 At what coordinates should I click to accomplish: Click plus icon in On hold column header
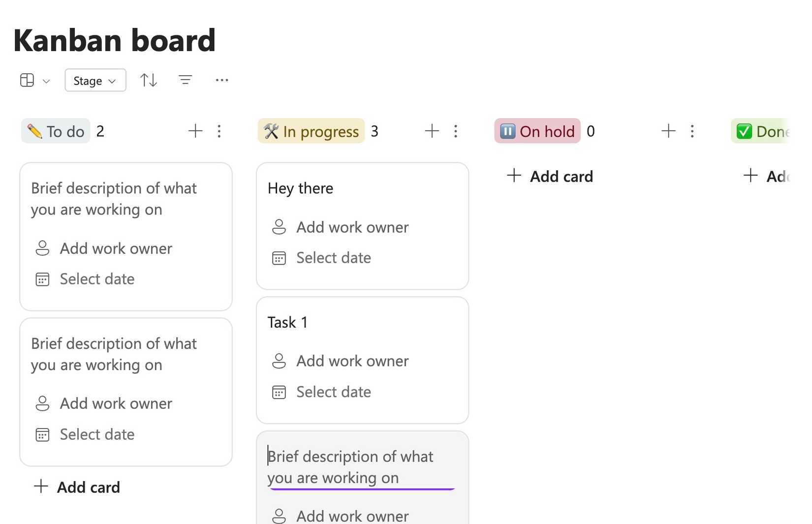(668, 131)
